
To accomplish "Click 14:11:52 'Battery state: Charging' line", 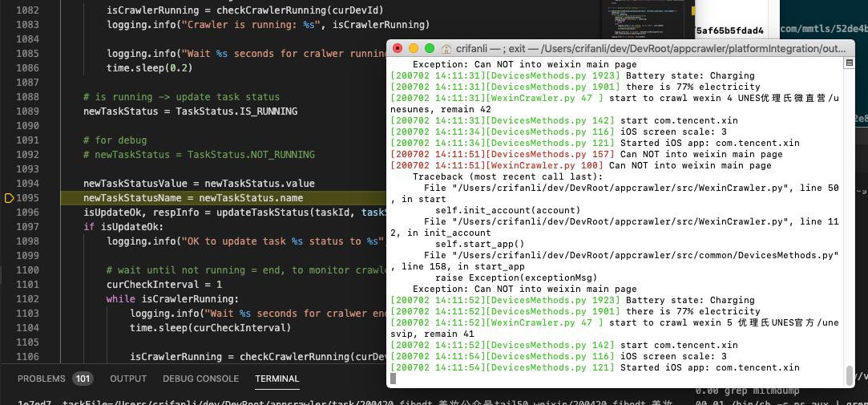I will [572, 300].
